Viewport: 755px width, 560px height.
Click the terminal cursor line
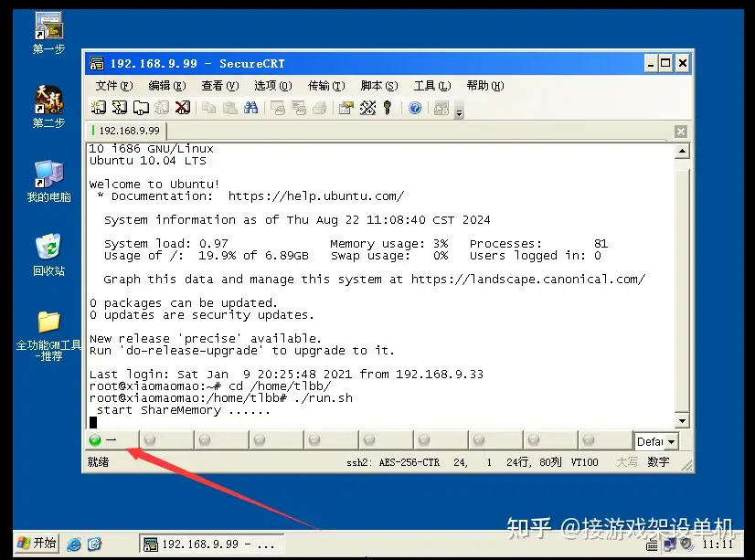pos(380,422)
